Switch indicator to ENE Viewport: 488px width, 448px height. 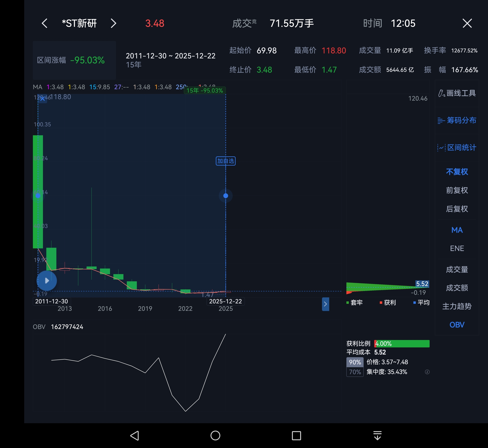point(457,248)
